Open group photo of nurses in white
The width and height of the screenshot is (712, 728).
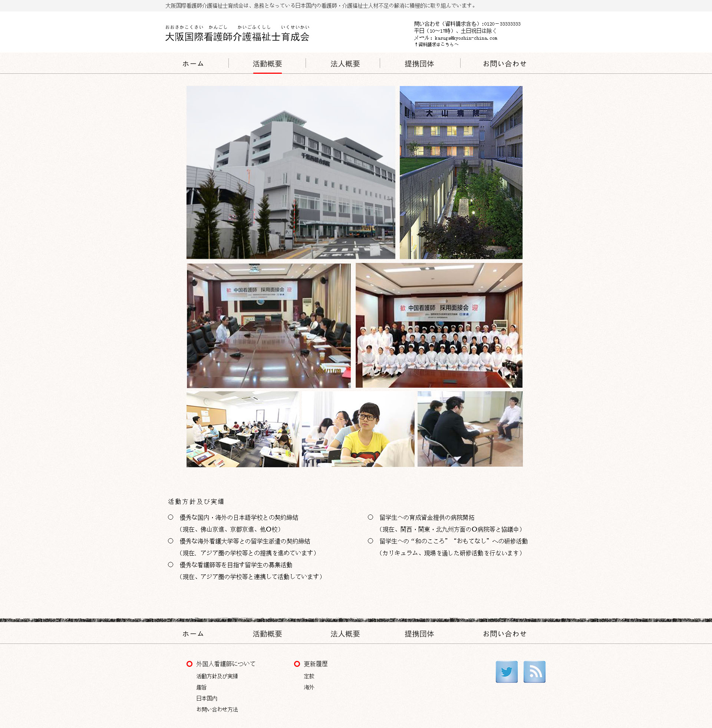(x=439, y=325)
